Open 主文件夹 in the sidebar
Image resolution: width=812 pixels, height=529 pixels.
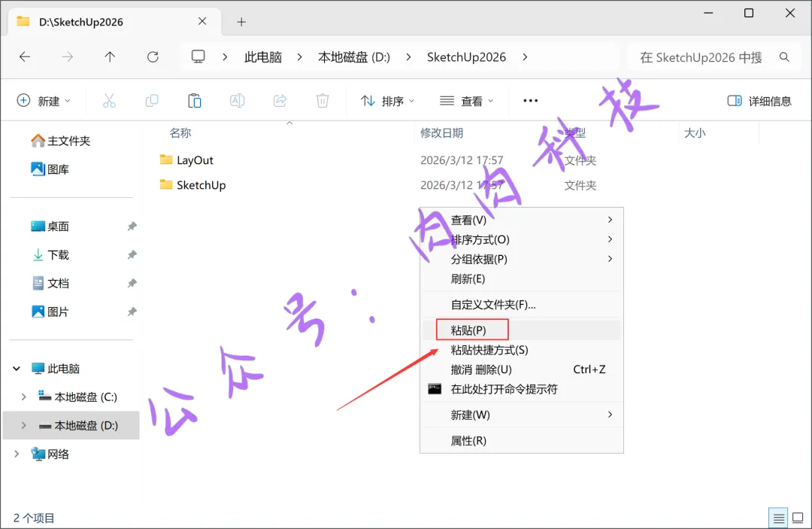click(61, 141)
